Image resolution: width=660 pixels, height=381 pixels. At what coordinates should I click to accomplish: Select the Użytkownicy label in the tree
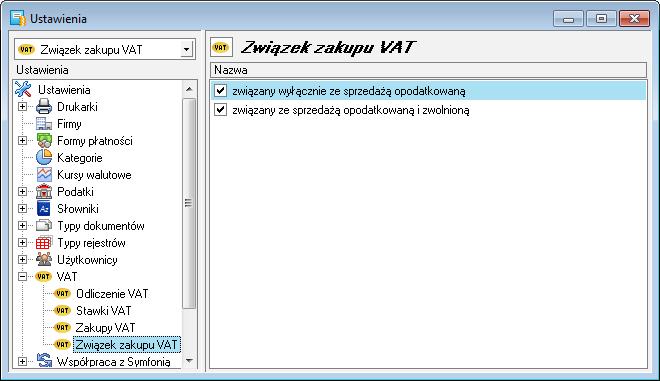tap(87, 260)
